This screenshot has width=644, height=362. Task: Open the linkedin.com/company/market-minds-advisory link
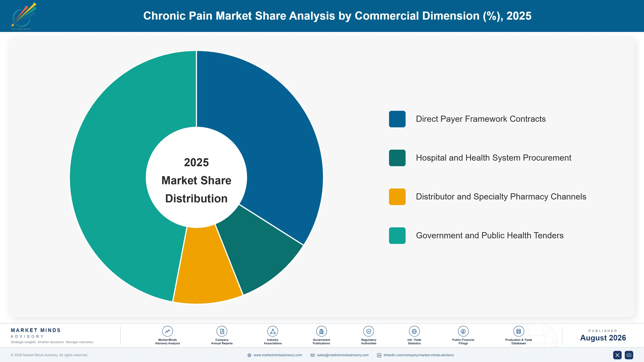419,355
